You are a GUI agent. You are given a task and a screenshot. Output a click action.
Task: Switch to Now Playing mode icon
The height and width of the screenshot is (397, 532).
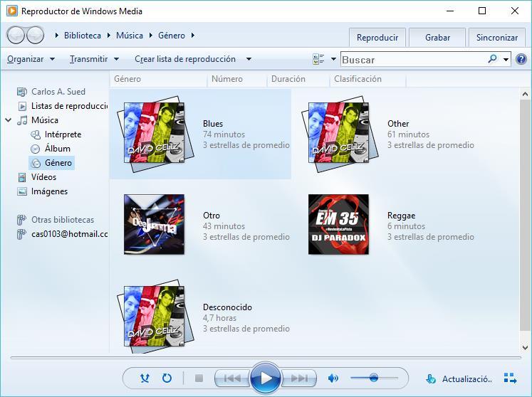511,379
